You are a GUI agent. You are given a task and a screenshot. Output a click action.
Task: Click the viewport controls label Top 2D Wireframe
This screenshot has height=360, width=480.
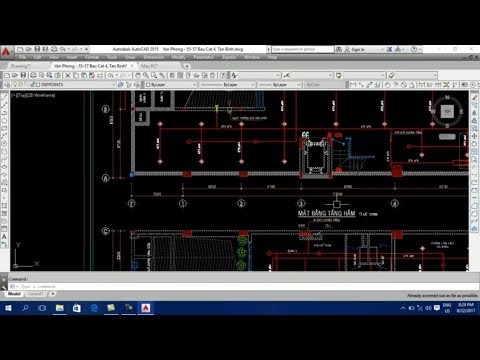pos(33,95)
